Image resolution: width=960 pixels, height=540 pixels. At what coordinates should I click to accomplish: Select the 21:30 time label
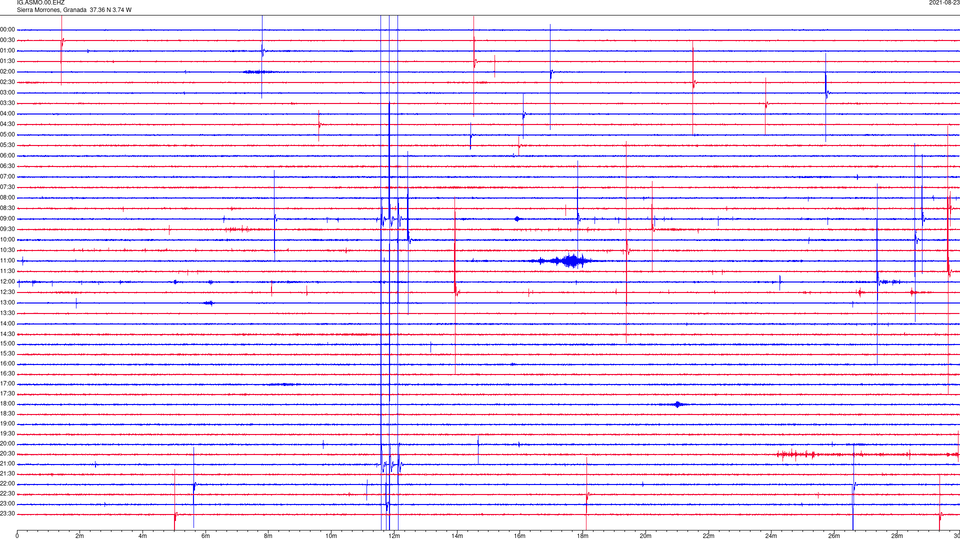[x=8, y=474]
